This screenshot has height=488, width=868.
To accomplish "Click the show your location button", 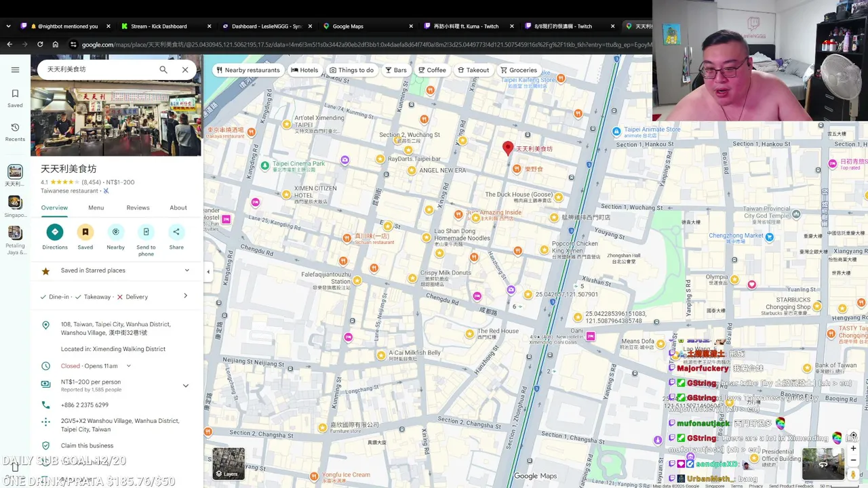I will pyautogui.click(x=853, y=435).
